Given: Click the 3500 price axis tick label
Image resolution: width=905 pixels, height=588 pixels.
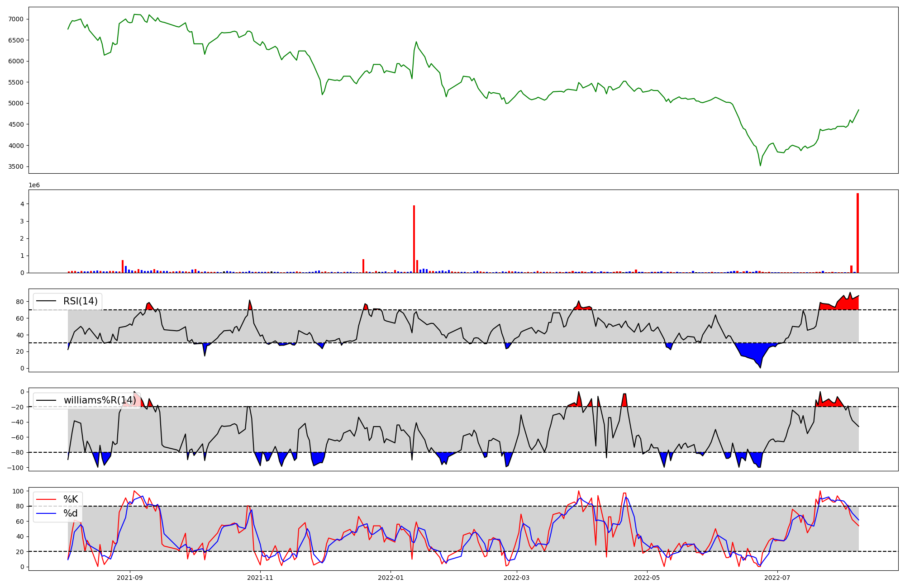Looking at the screenshot, I should [x=16, y=166].
